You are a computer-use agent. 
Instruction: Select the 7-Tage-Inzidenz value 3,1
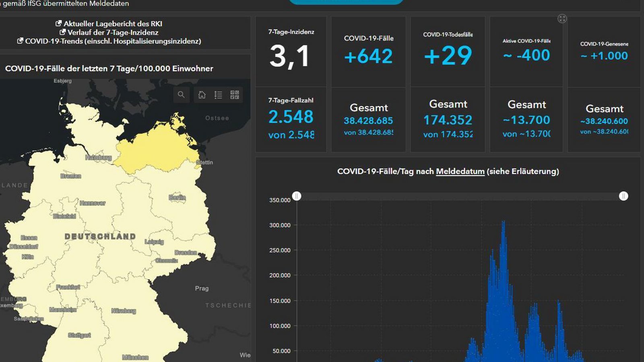(290, 56)
